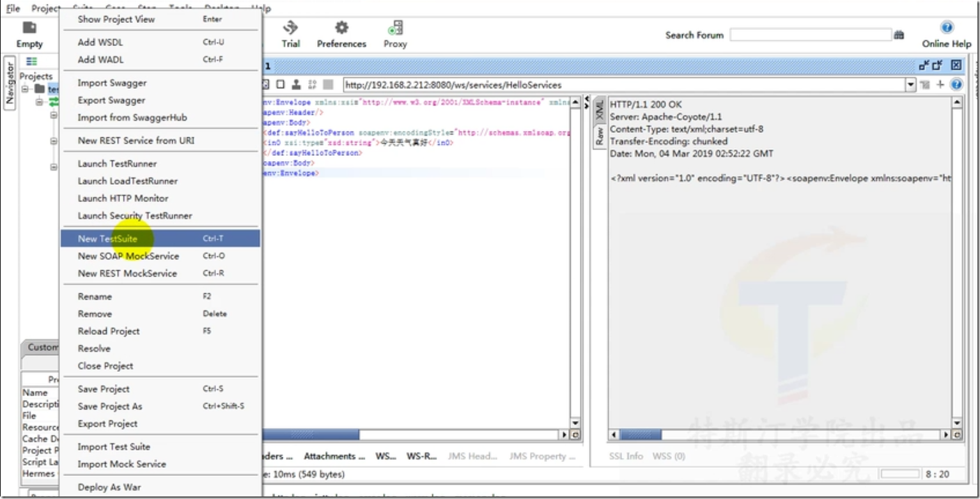Click the green interface arrows icon
980x499 pixels.
(x=54, y=102)
